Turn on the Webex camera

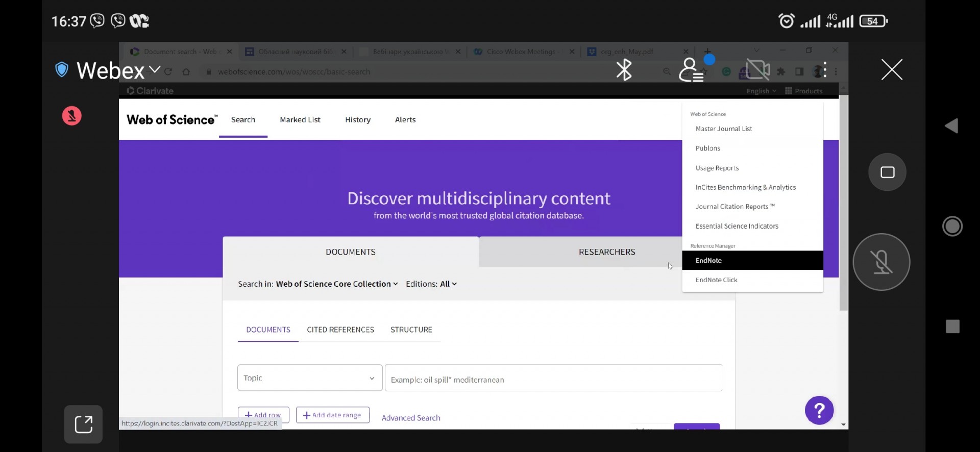click(x=758, y=70)
